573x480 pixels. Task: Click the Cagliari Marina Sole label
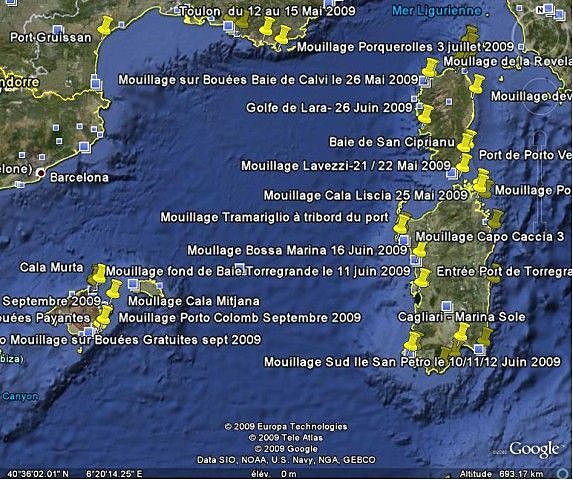(x=462, y=317)
